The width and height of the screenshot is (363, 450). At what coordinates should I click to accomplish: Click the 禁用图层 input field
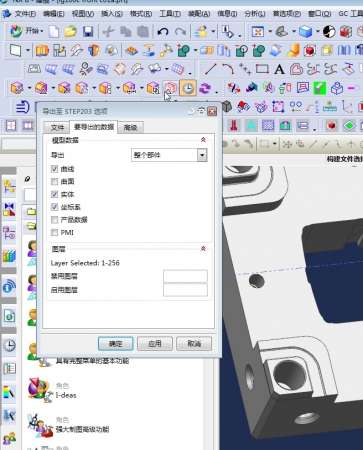(x=185, y=276)
